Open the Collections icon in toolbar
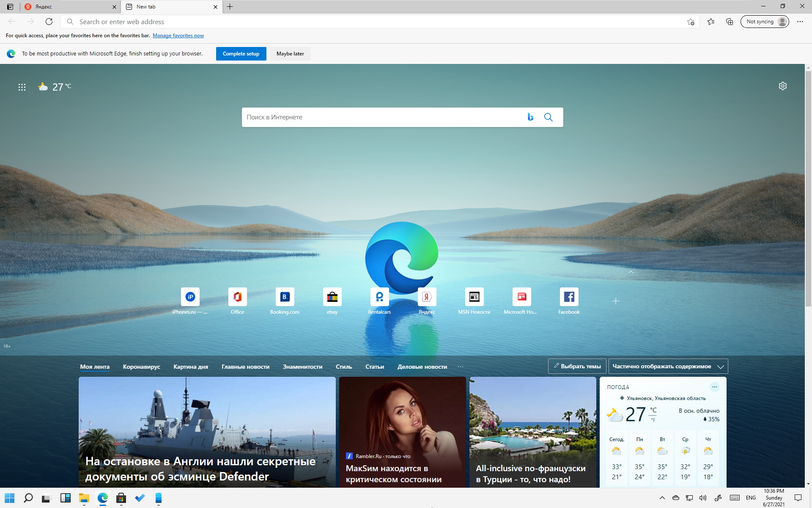Image resolution: width=812 pixels, height=508 pixels. click(x=730, y=22)
